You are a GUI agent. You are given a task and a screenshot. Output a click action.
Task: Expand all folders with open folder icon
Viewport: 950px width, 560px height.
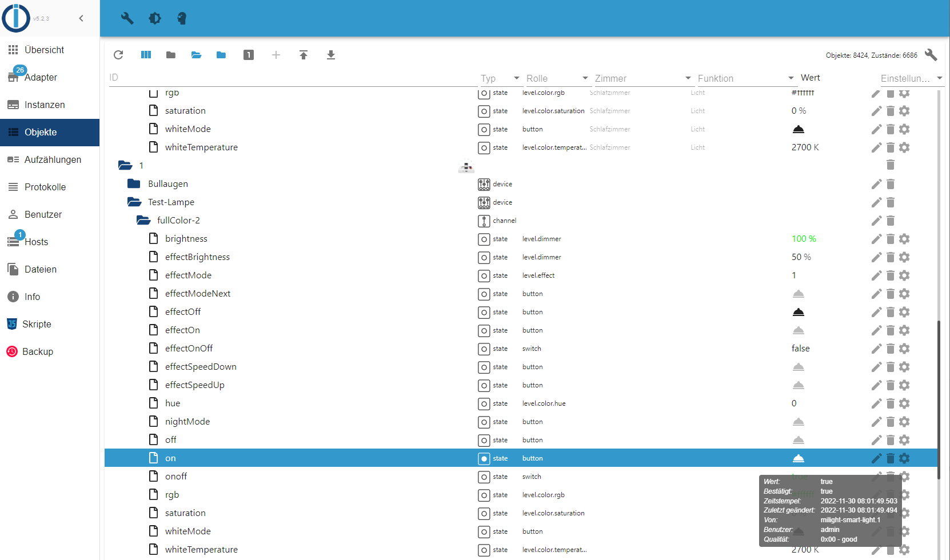click(196, 55)
